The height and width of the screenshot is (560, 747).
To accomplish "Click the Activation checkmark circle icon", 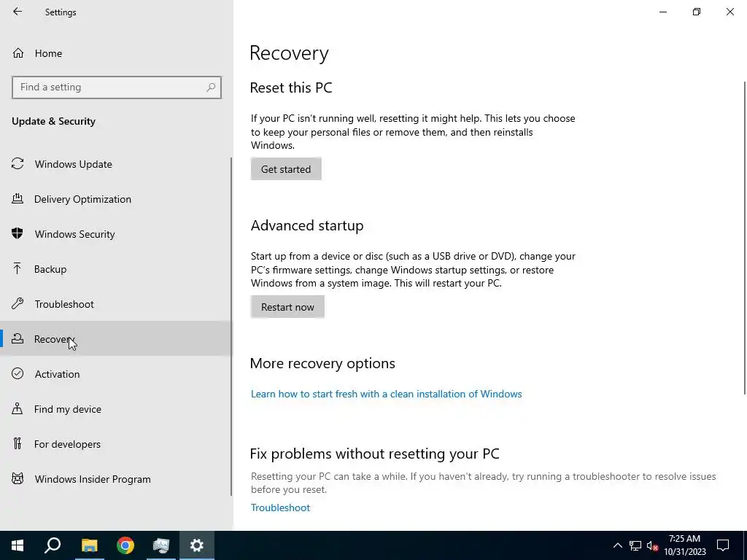I will 18,373.
